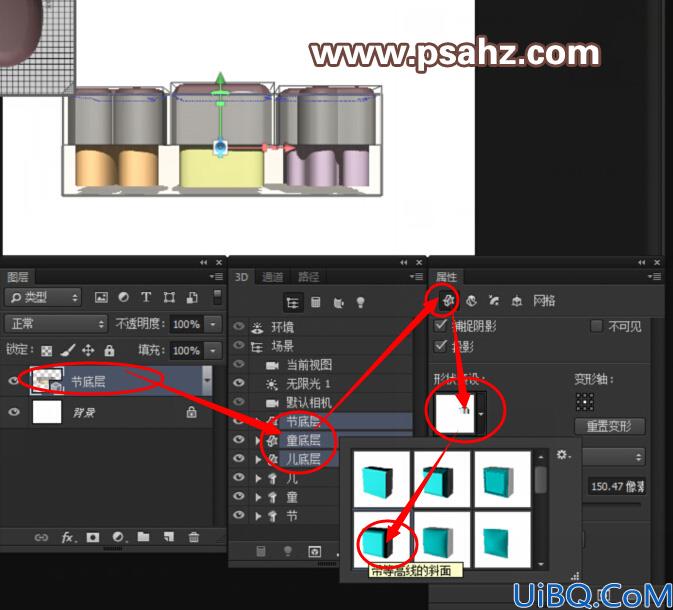Lock all layer attributes padlock
The image size is (673, 610).
[x=109, y=350]
